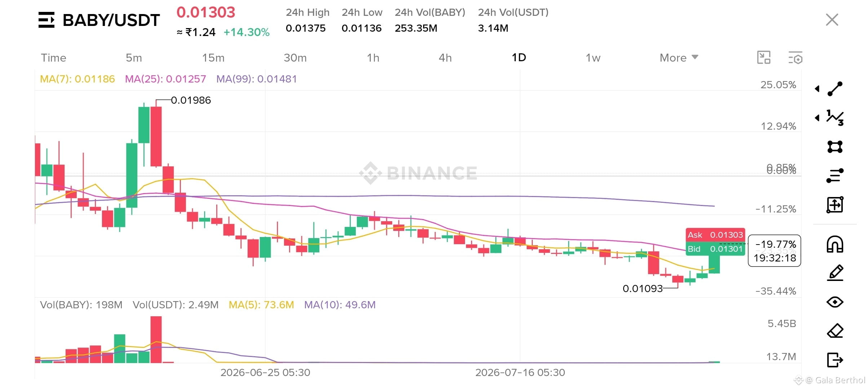Switch to the Time line chart tab
This screenshot has width=868, height=389.
(x=54, y=58)
